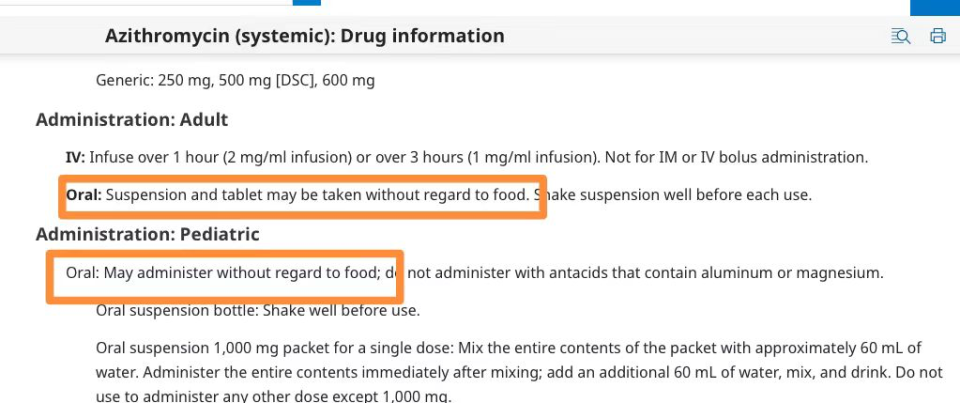
Task: Click Shake suspension well before each use
Action: coord(679,195)
